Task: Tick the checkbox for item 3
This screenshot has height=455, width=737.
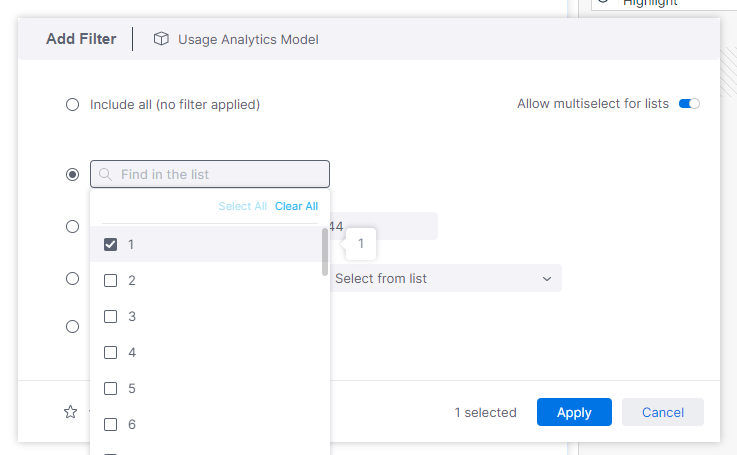Action: (111, 316)
